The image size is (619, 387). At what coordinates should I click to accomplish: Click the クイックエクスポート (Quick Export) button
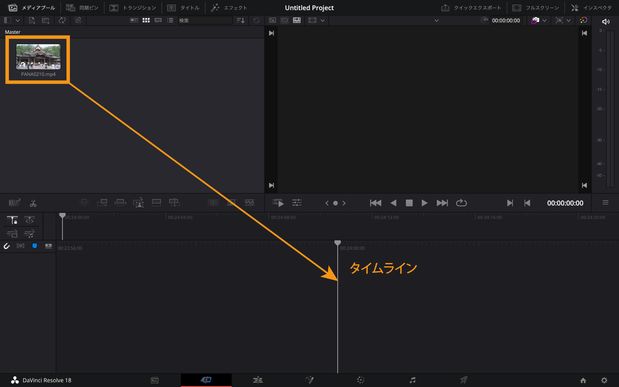click(x=471, y=8)
